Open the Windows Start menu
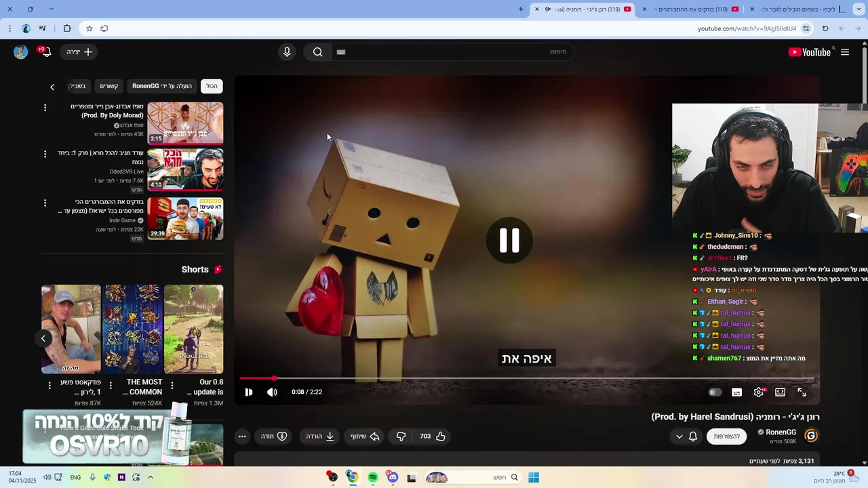 (x=534, y=478)
